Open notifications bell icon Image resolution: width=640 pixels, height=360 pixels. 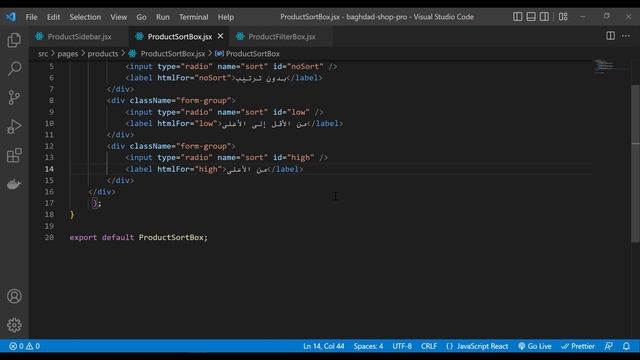[x=626, y=346]
